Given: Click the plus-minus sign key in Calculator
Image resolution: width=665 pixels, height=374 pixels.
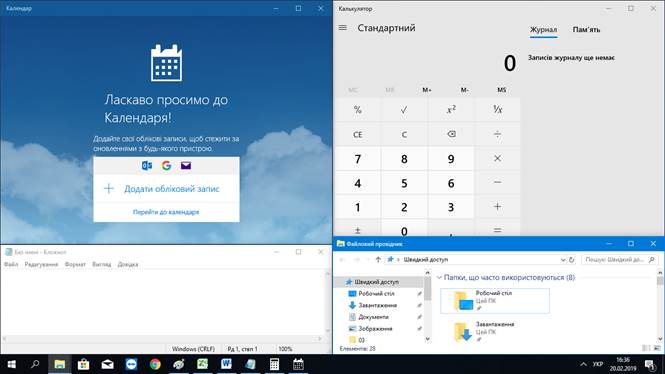Looking at the screenshot, I should tap(358, 229).
